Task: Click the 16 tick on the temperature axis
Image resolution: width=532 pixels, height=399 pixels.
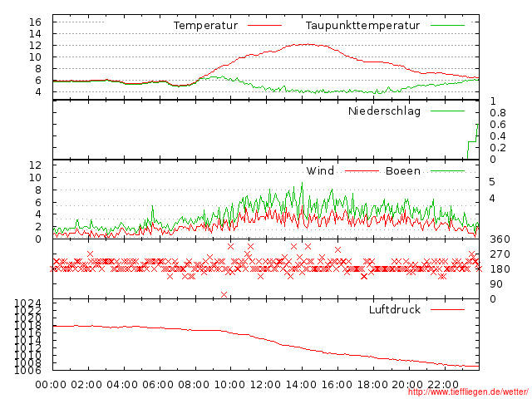Action: 35,22
